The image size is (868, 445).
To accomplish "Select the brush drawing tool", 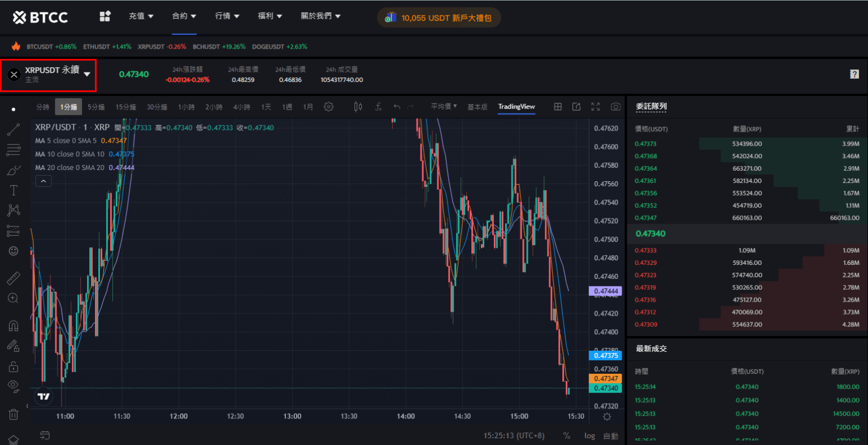I will point(14,170).
